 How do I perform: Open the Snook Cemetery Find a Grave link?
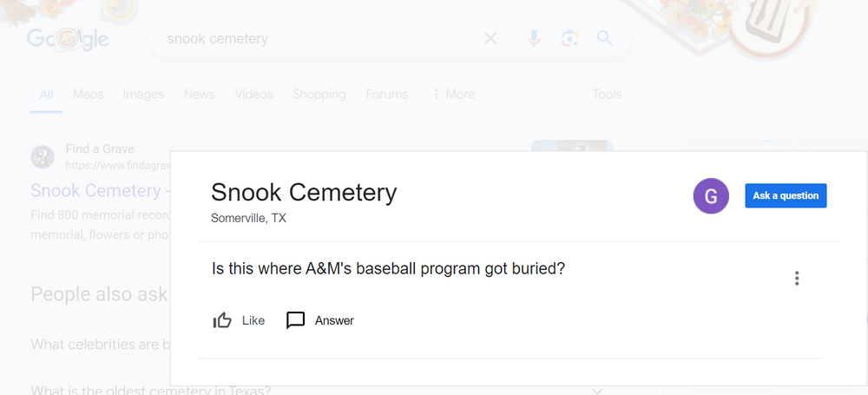pyautogui.click(x=95, y=190)
